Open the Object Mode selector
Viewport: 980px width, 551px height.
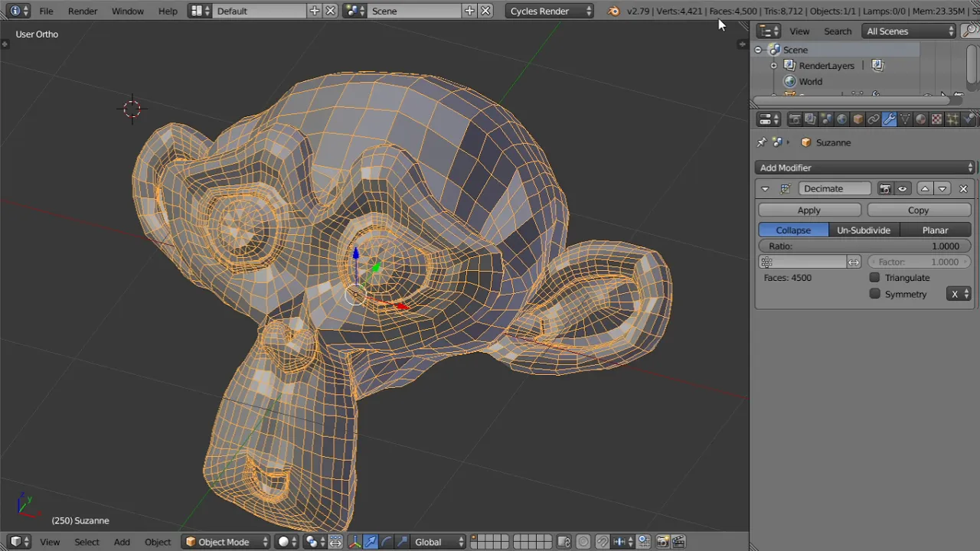(227, 542)
